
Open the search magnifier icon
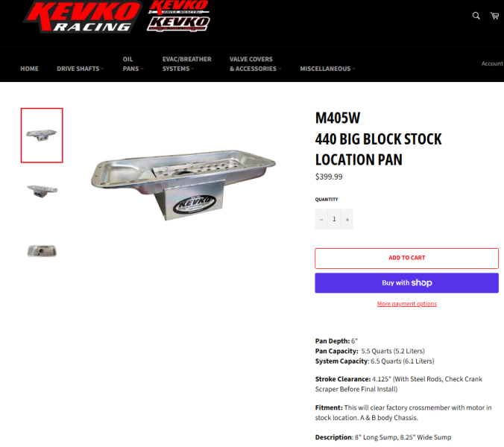pos(476,16)
